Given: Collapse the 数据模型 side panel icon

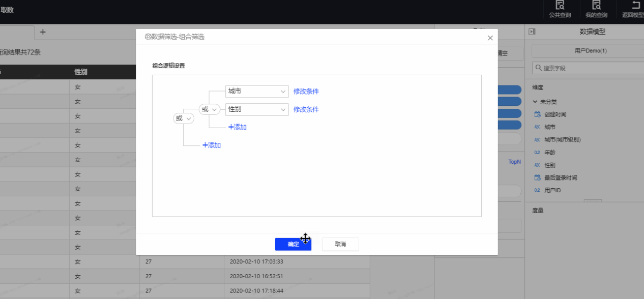Looking at the screenshot, I should 532,32.
